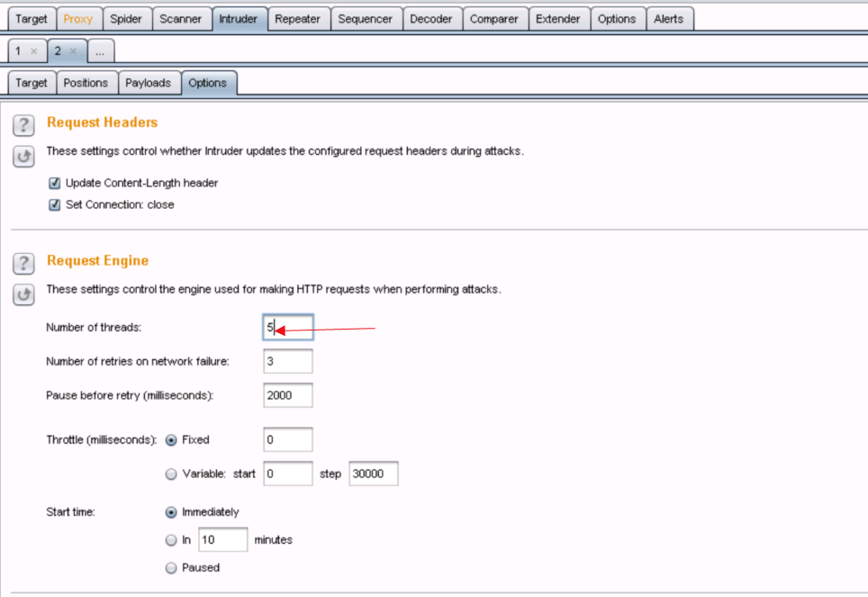The height and width of the screenshot is (597, 868).
Task: Select Fixed throttle radio button
Action: coord(171,440)
